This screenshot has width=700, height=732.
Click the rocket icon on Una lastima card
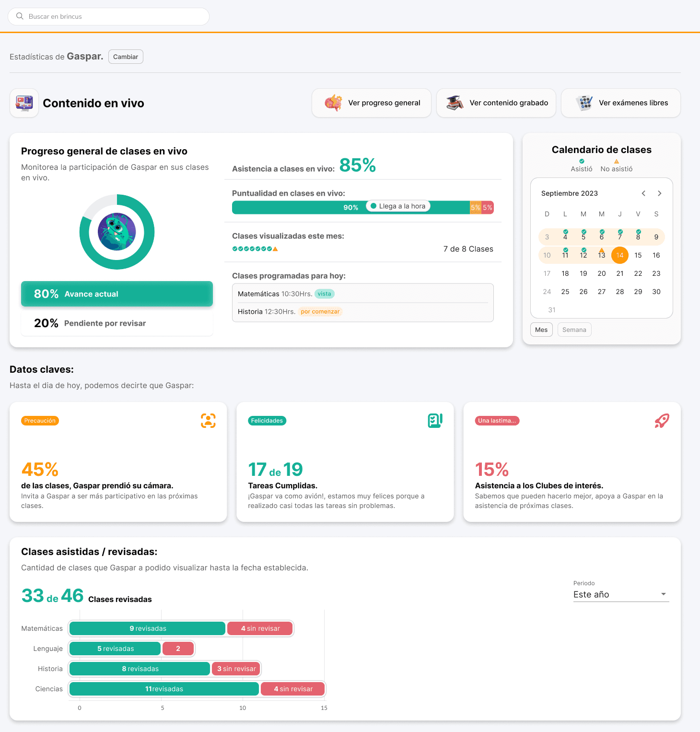[662, 421]
